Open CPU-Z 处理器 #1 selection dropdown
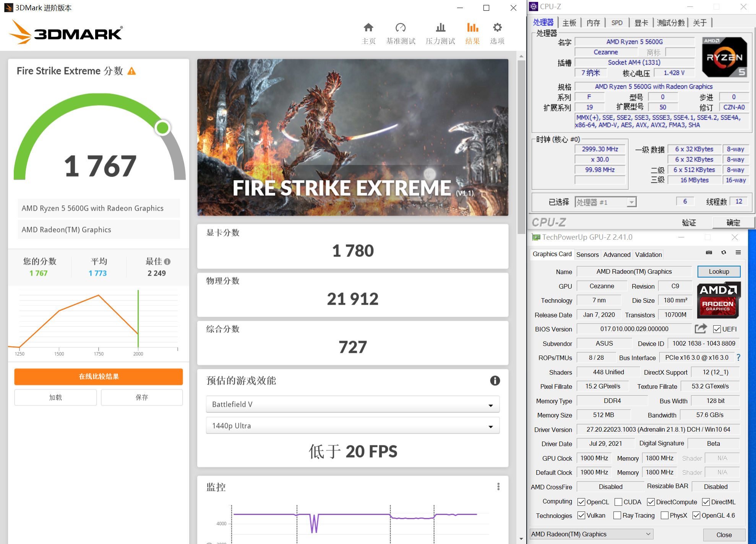 coord(606,202)
